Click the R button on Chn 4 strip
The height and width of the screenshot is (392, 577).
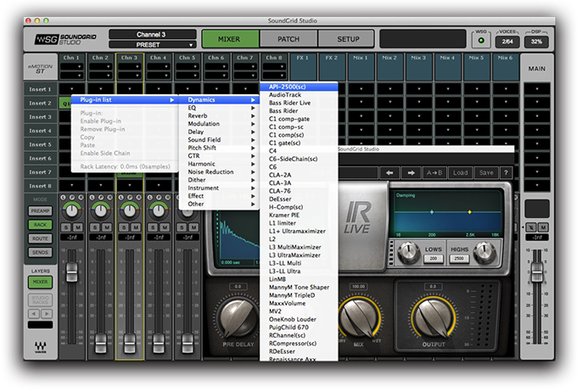(167, 198)
